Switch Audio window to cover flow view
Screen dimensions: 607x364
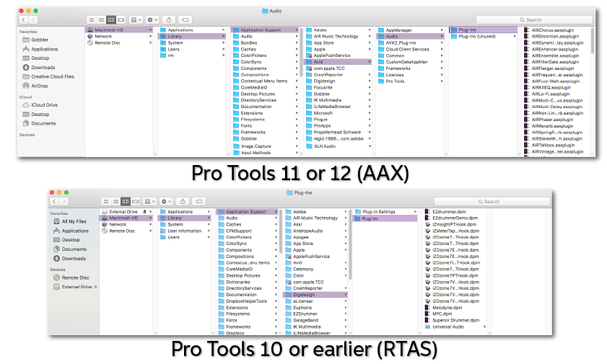point(121,19)
